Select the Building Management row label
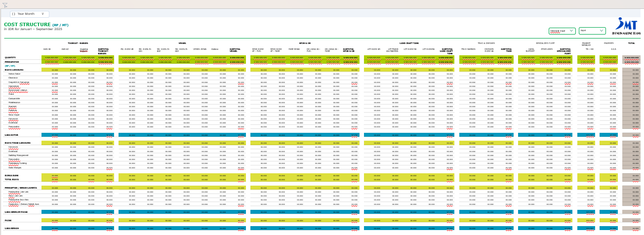The width and height of the screenshot is (644, 235). click(18, 155)
